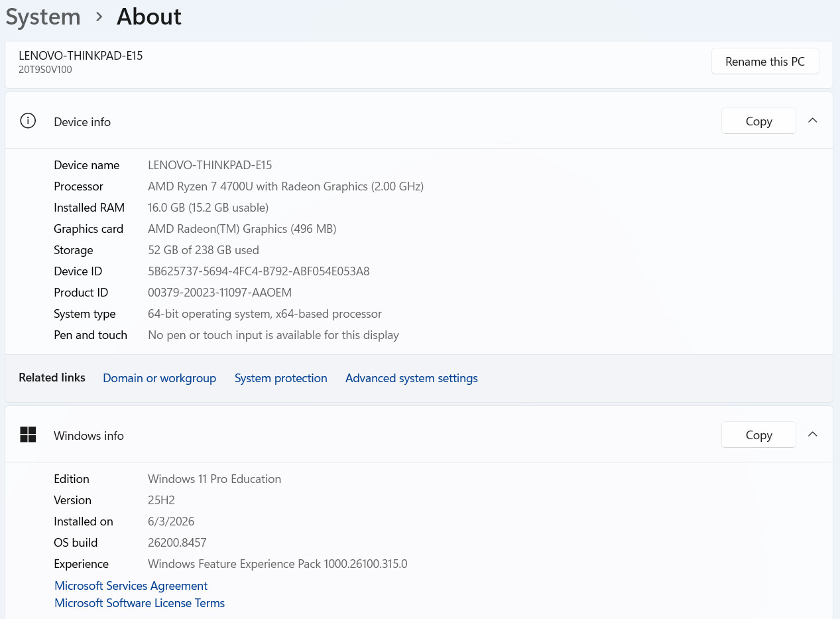The width and height of the screenshot is (840, 619).
Task: Collapse the Device info section chevron
Action: 813,121
